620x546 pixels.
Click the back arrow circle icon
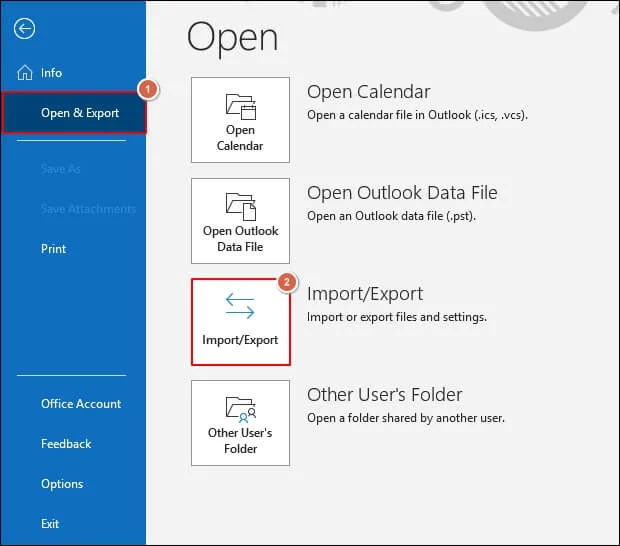(x=24, y=28)
